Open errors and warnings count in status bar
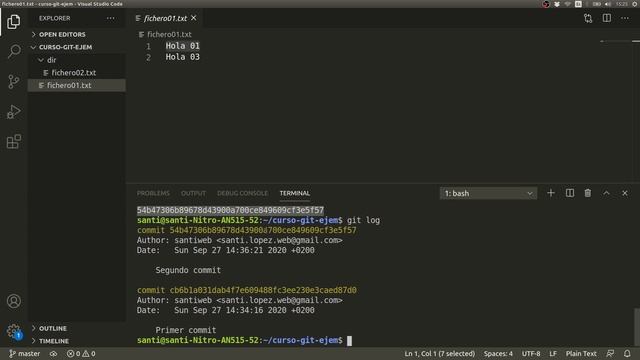This screenshot has width=640, height=360. click(81, 354)
